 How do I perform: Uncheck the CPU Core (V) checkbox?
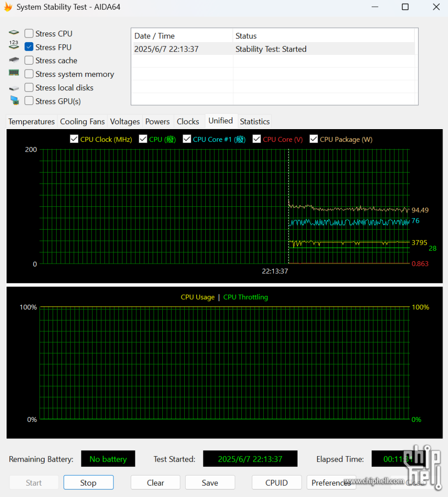point(257,139)
